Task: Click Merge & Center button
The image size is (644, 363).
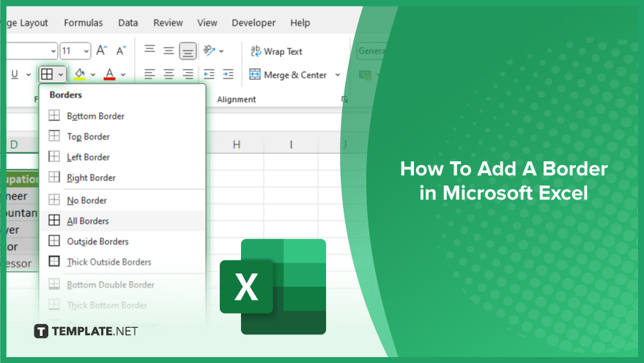Action: [287, 75]
